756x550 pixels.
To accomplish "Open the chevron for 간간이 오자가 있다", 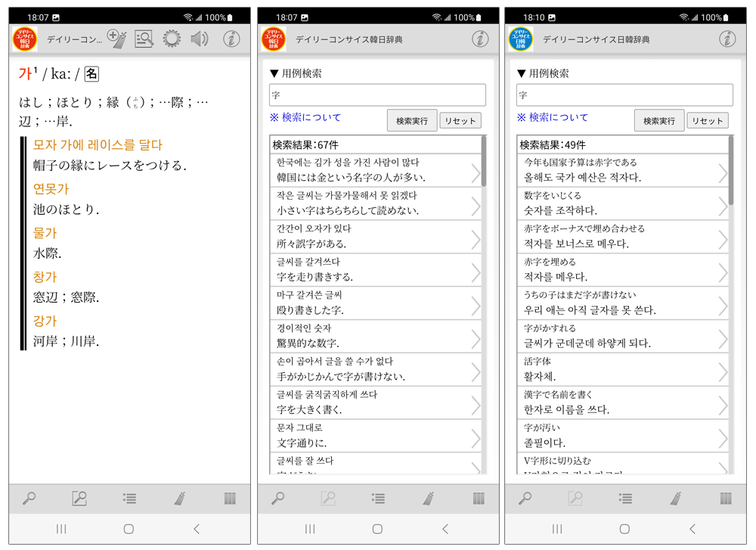I will coord(476,239).
